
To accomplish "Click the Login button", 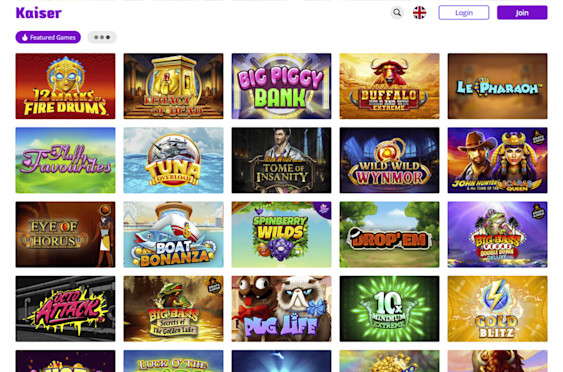I will [464, 13].
